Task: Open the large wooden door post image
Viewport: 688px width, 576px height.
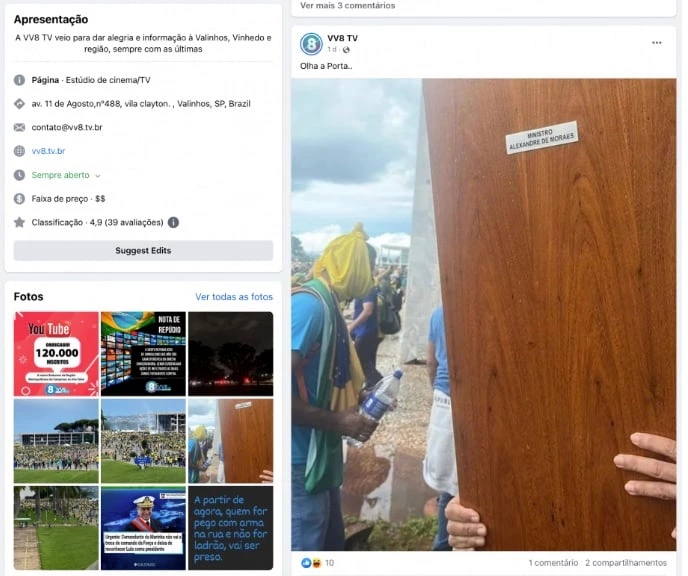Action: click(x=484, y=315)
